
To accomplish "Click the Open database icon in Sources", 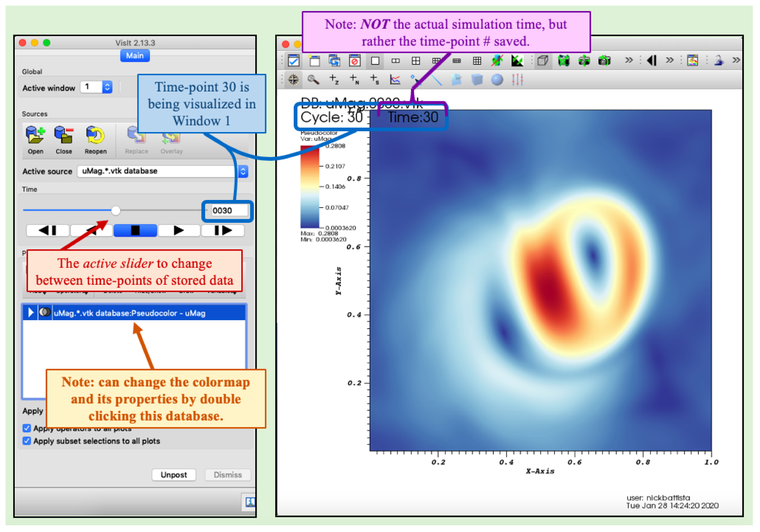I will 35,135.
